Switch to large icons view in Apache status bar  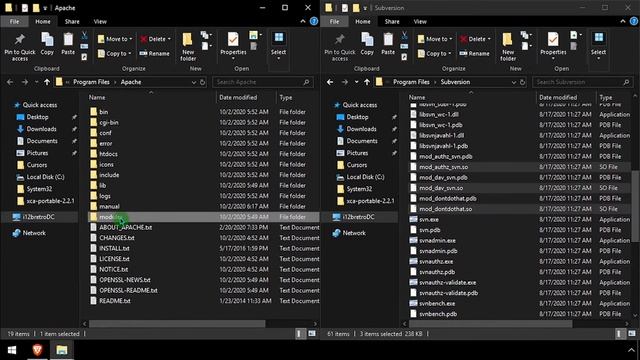[x=312, y=334]
